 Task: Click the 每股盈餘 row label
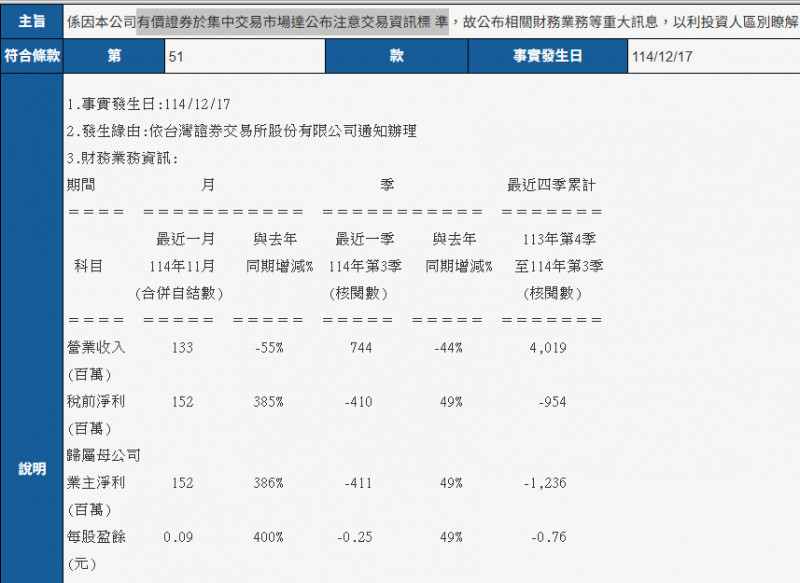(94, 537)
